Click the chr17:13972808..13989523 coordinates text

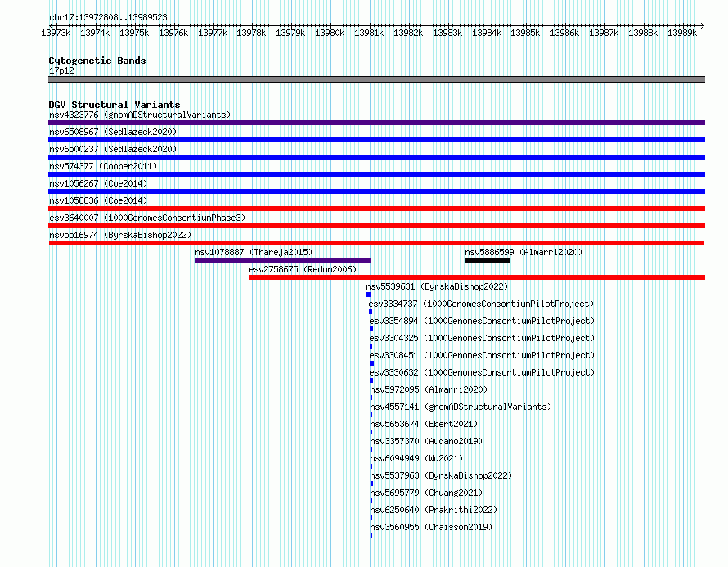(108, 18)
